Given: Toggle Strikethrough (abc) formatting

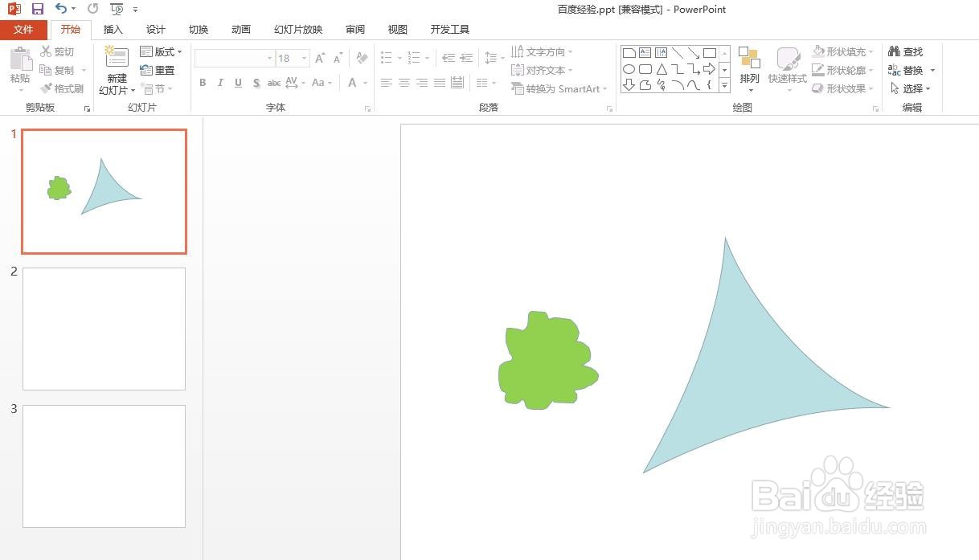Looking at the screenshot, I should [x=274, y=83].
